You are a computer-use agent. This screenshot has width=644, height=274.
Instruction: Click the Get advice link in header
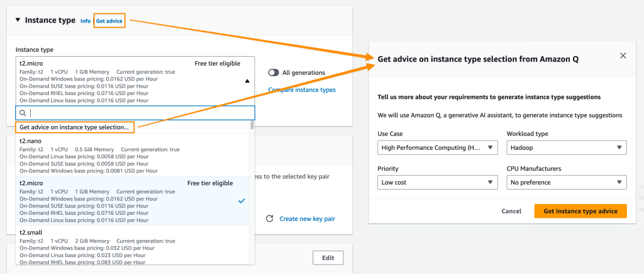tap(109, 21)
